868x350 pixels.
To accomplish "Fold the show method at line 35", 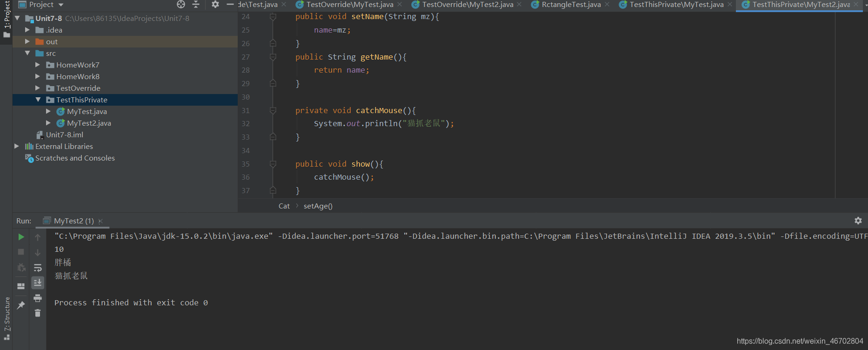I will click(x=273, y=164).
